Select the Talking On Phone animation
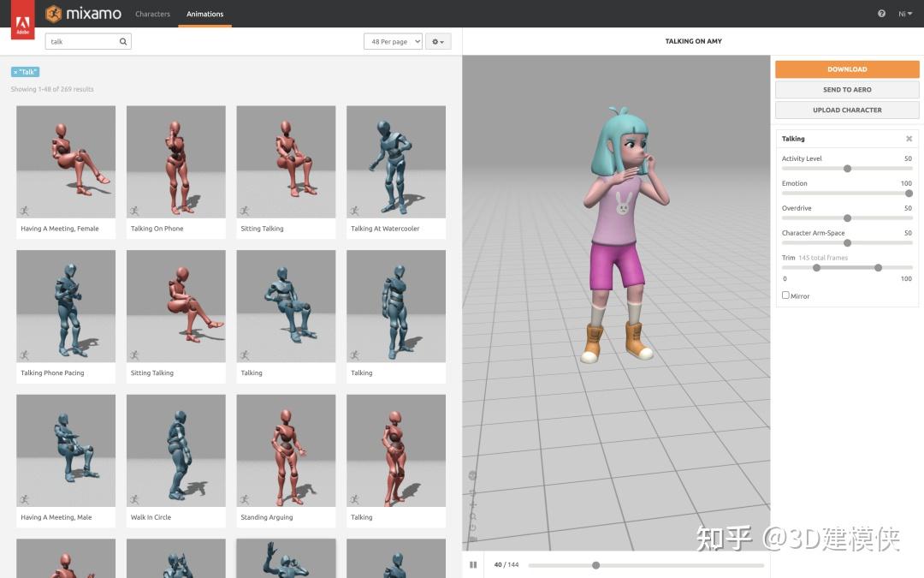The width and height of the screenshot is (924, 578). click(176, 172)
